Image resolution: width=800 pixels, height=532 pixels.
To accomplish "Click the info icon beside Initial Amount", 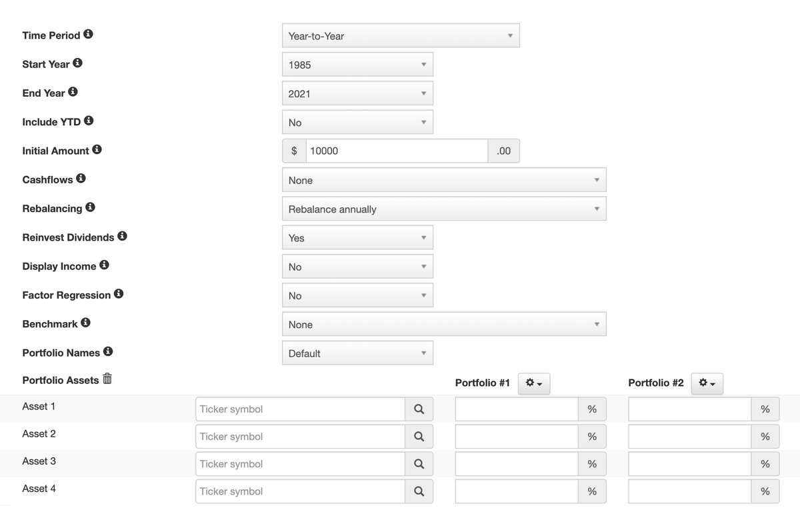I will coord(97,150).
